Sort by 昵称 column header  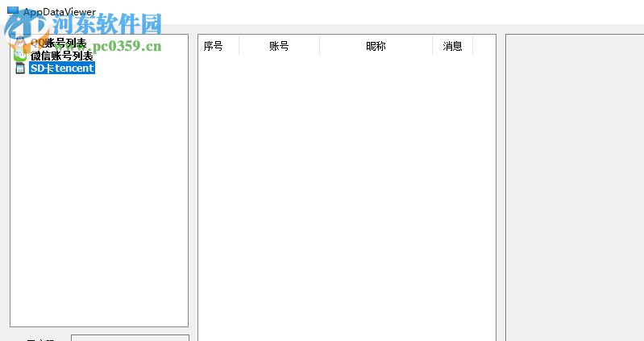(376, 46)
